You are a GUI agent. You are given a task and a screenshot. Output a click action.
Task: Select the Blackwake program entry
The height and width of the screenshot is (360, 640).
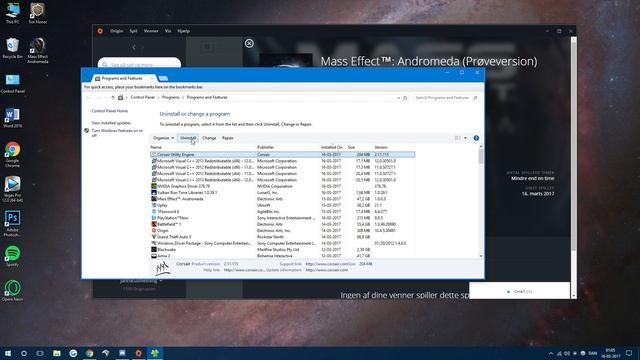pyautogui.click(x=282, y=249)
